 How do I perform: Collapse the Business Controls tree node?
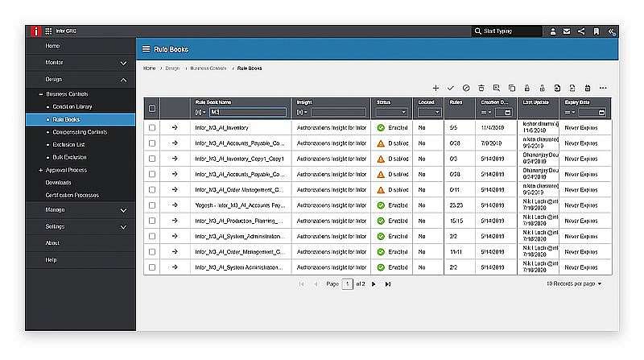point(41,94)
